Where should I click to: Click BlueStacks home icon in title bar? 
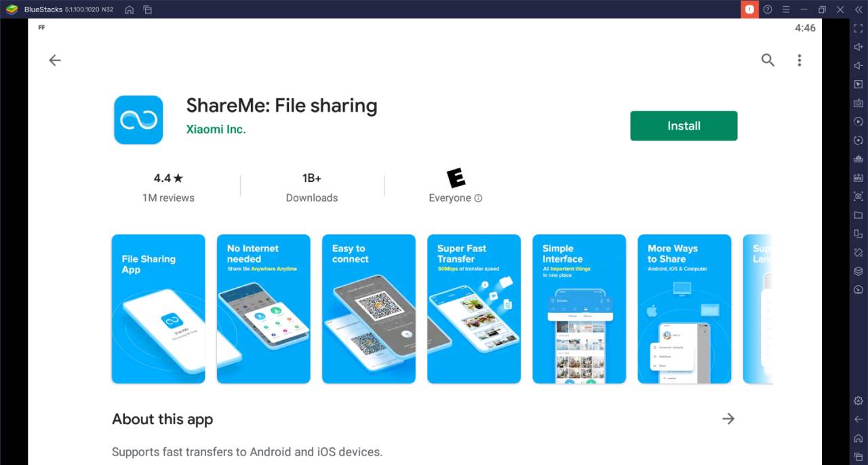[x=129, y=10]
